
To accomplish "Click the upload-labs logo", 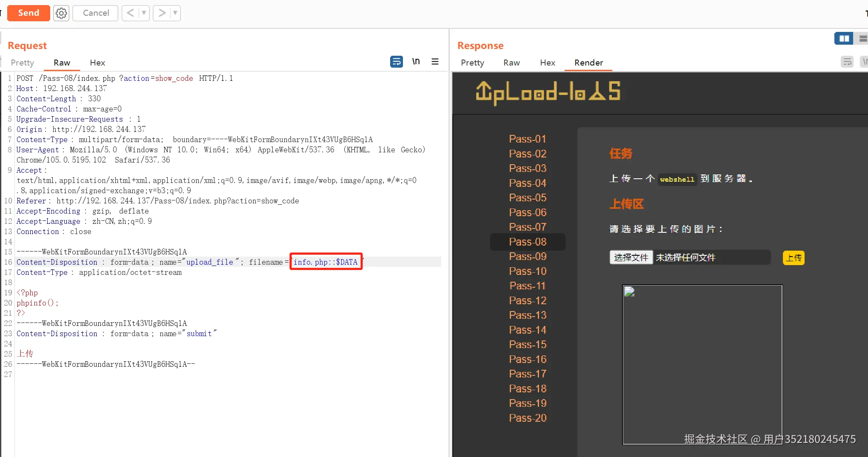I will coord(548,92).
